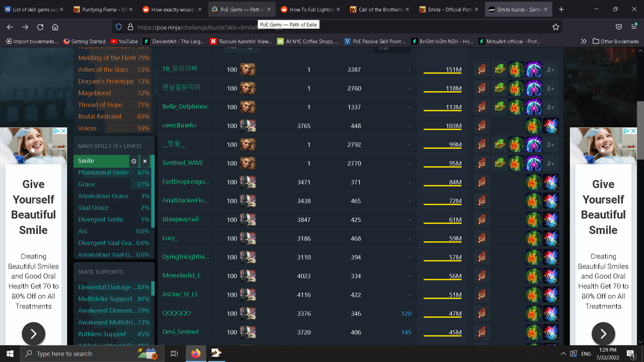Switch to the How To Full Lightning tab
644x362 pixels.
tap(312, 10)
